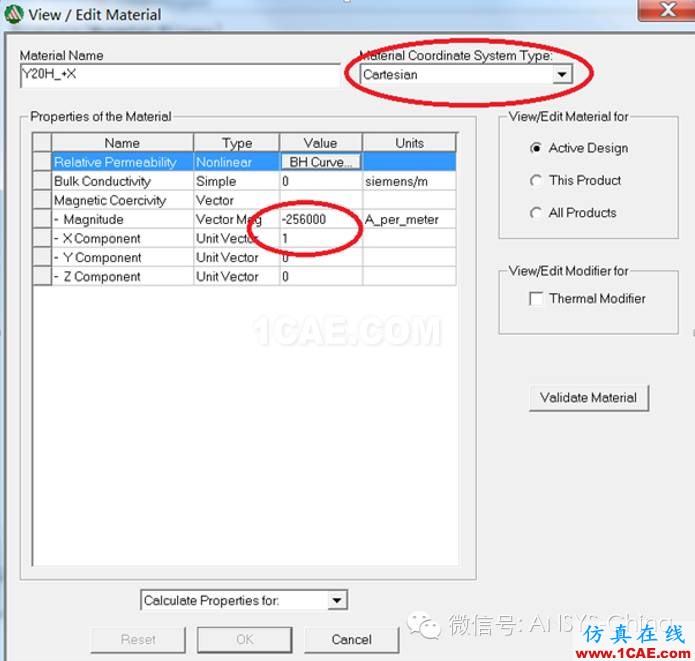
Task: Click the Simple type cell
Action: point(236,181)
